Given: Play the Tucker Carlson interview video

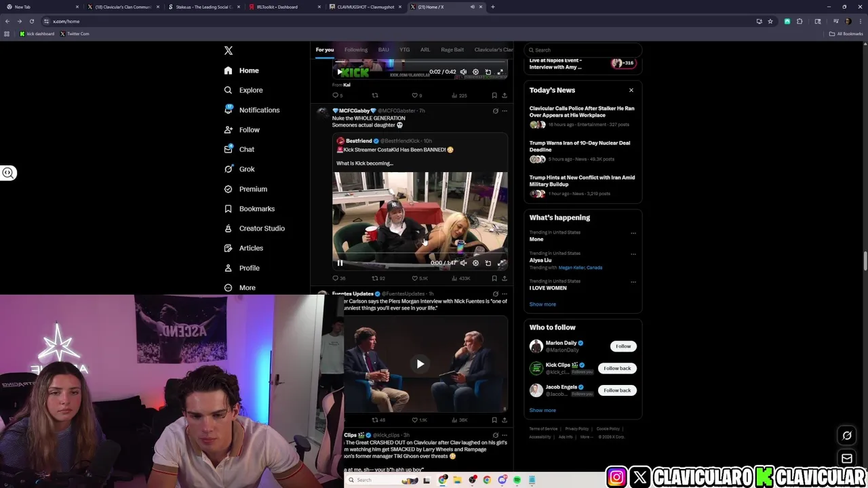Looking at the screenshot, I should [x=420, y=364].
